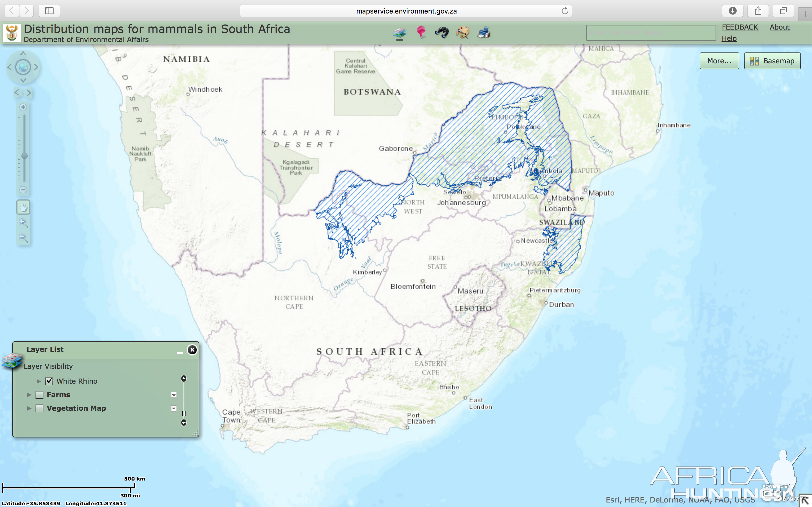The image size is (812, 507).
Task: Toggle White Rhino layer visibility checkbox
Action: pos(48,381)
